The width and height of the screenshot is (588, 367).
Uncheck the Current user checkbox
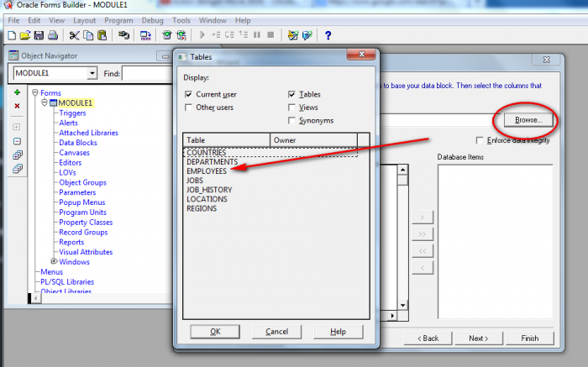(x=188, y=95)
